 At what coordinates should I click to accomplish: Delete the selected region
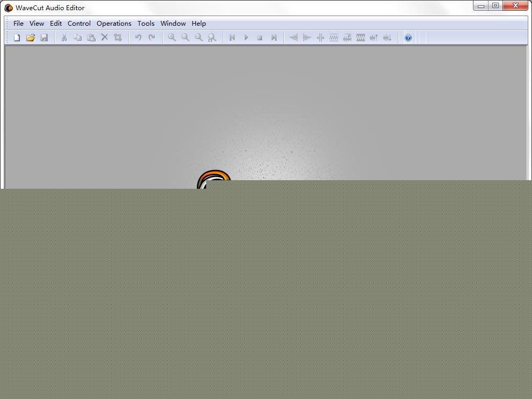coord(104,38)
